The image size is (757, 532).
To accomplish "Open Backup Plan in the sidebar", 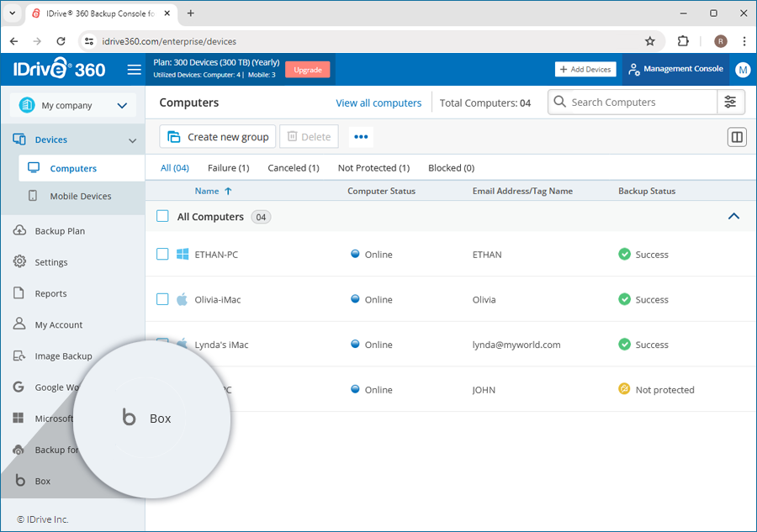I will (60, 231).
